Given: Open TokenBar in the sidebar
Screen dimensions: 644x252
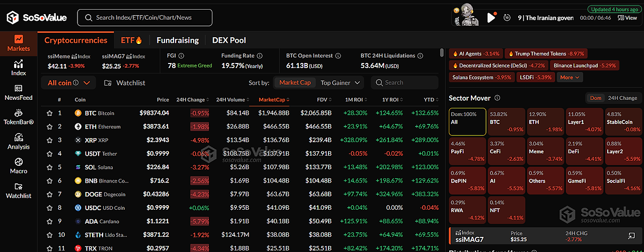Looking at the screenshot, I should [x=19, y=117].
